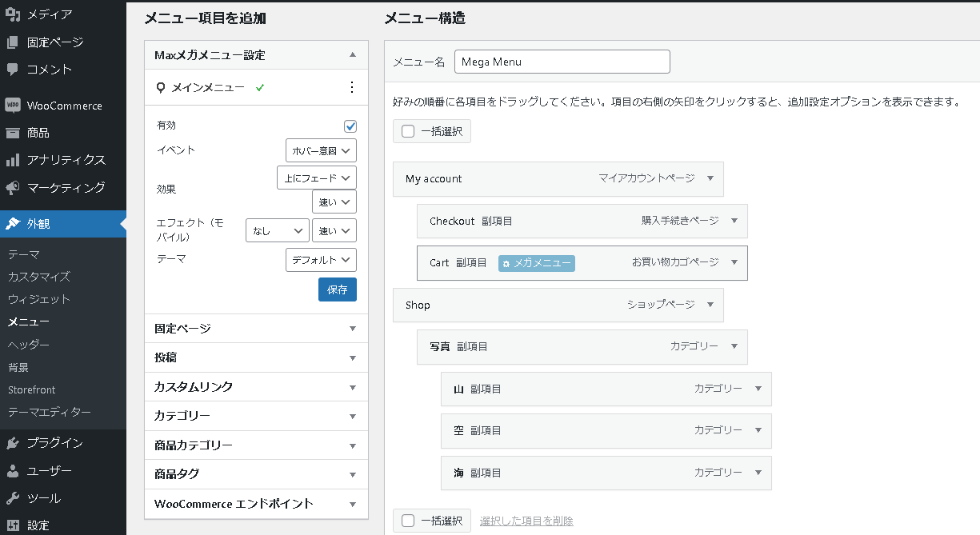980x535 pixels.
Task: Click the メニュー名 field containing Mega Menu
Action: (562, 62)
